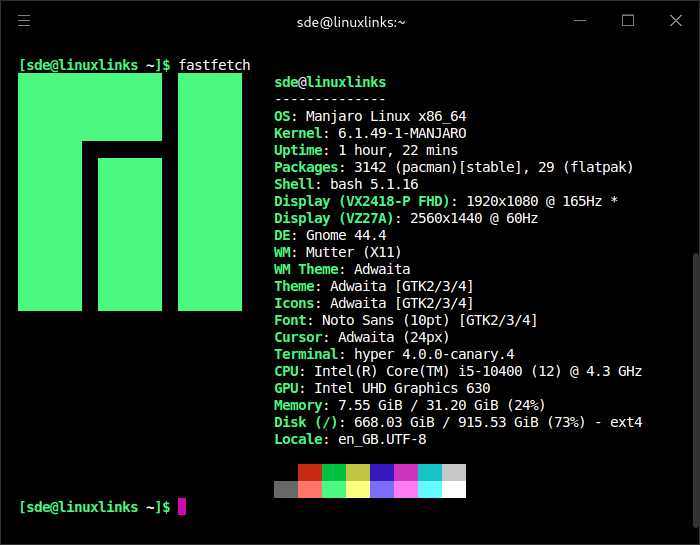Click the teal cyan swatch in the top row
The image size is (700, 545).
coord(430,473)
